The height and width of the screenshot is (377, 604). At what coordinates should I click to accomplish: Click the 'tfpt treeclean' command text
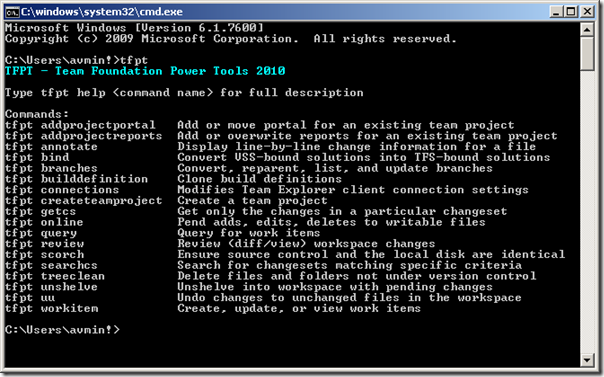pos(55,276)
